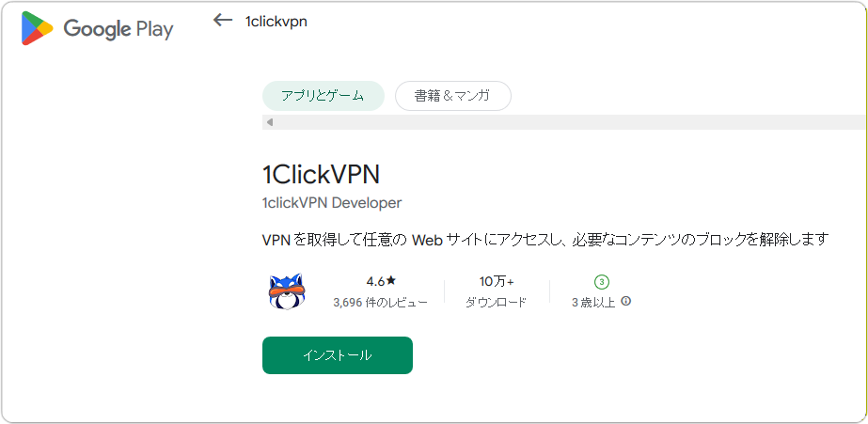Click the Google Play wordmark text
The width and height of the screenshot is (868, 424).
(118, 29)
